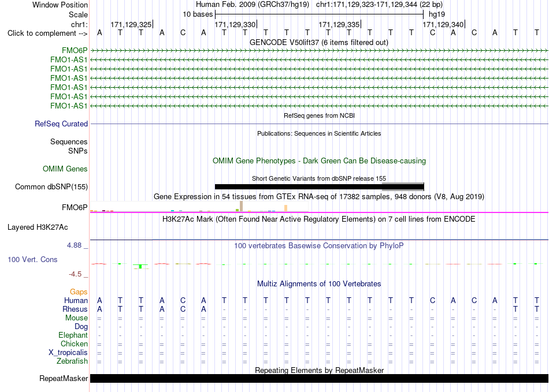Click the GENCODE V50lift37 track title
The width and height of the screenshot is (549, 392).
tap(319, 43)
